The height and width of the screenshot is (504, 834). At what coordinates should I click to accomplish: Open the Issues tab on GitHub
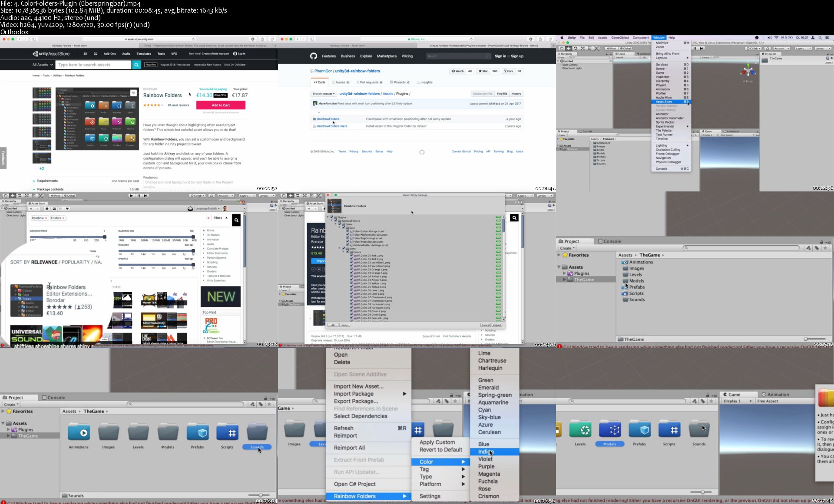click(x=341, y=82)
